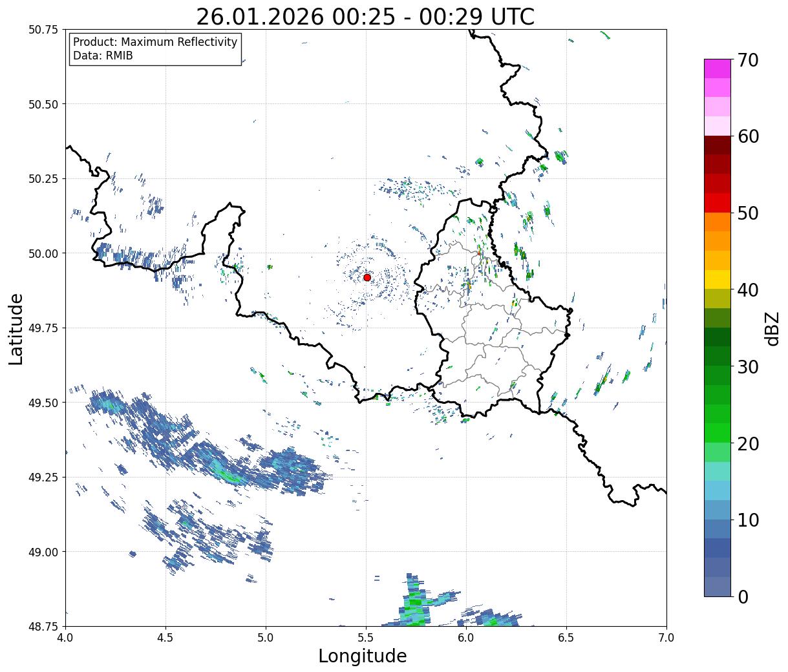Click the colorbar tick label 50

click(x=748, y=213)
